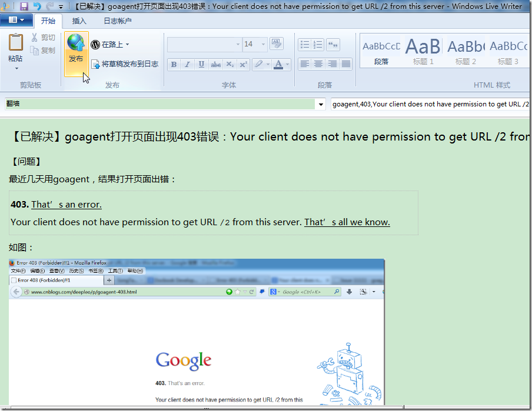Click the 翻墙 category field
Image resolution: width=532 pixels, height=411 pixels.
point(160,103)
